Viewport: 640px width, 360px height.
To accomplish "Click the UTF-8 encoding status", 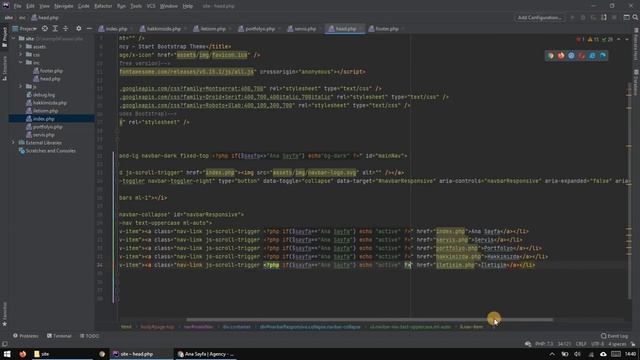I will pos(597,344).
